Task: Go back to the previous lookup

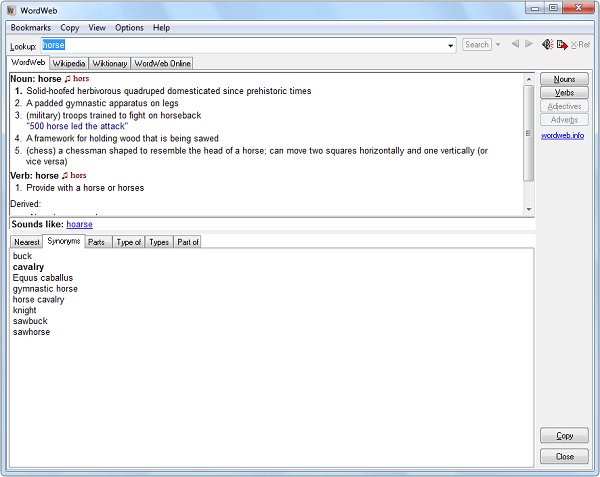Action: pos(515,44)
